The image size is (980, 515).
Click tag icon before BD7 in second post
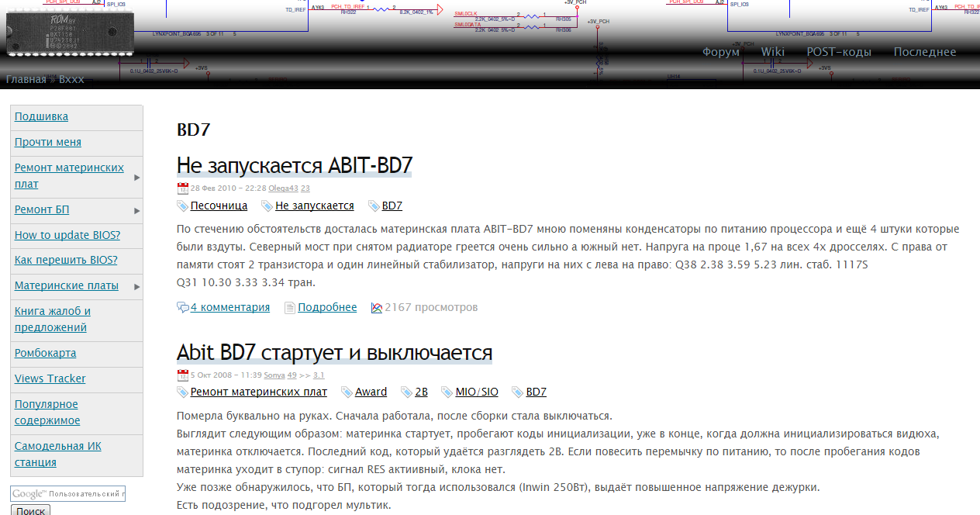pyautogui.click(x=518, y=392)
